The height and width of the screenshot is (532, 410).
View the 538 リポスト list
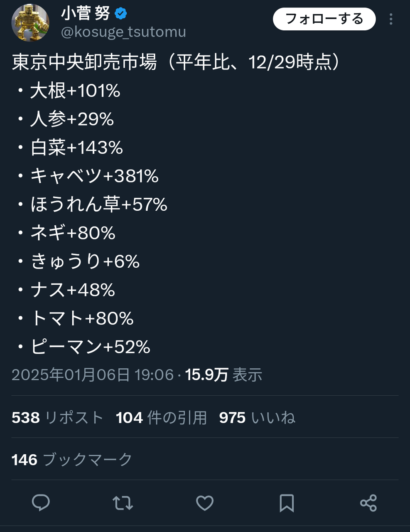[57, 417]
